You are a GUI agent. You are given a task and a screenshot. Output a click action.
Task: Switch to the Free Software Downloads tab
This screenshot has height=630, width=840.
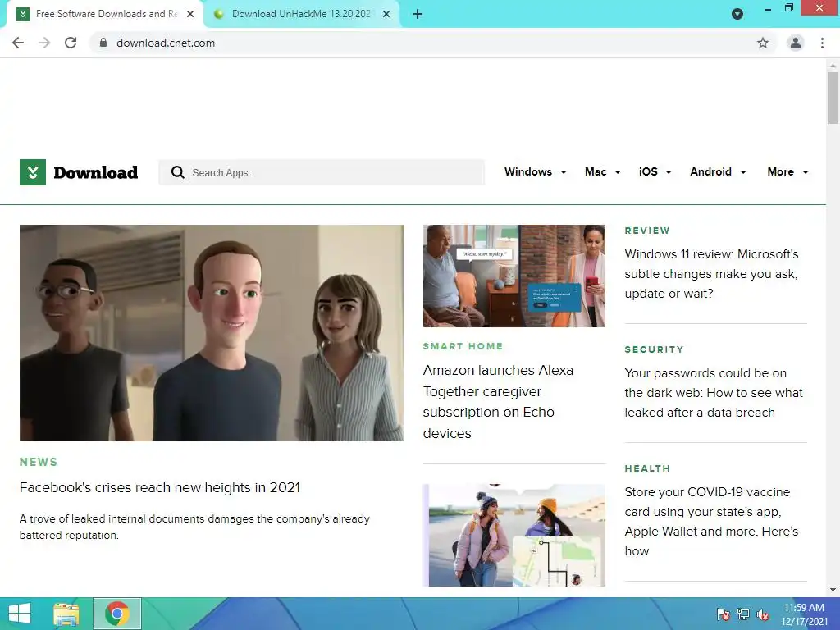pyautogui.click(x=104, y=14)
